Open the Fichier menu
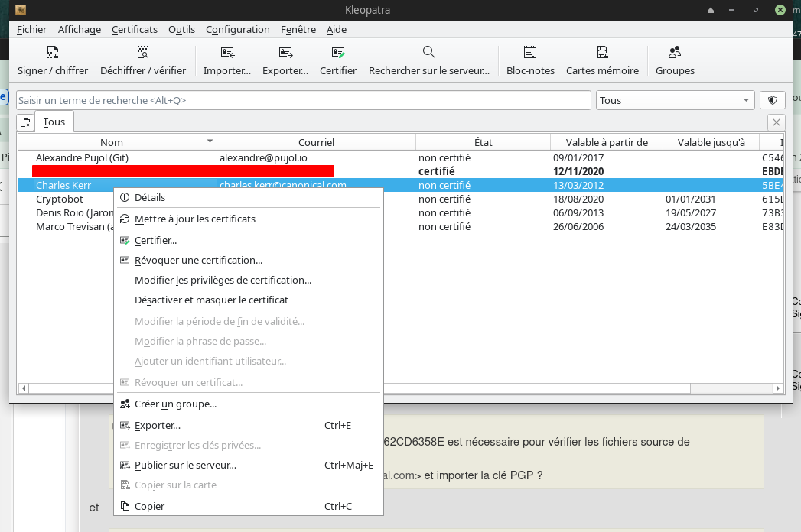801x532 pixels. point(31,30)
